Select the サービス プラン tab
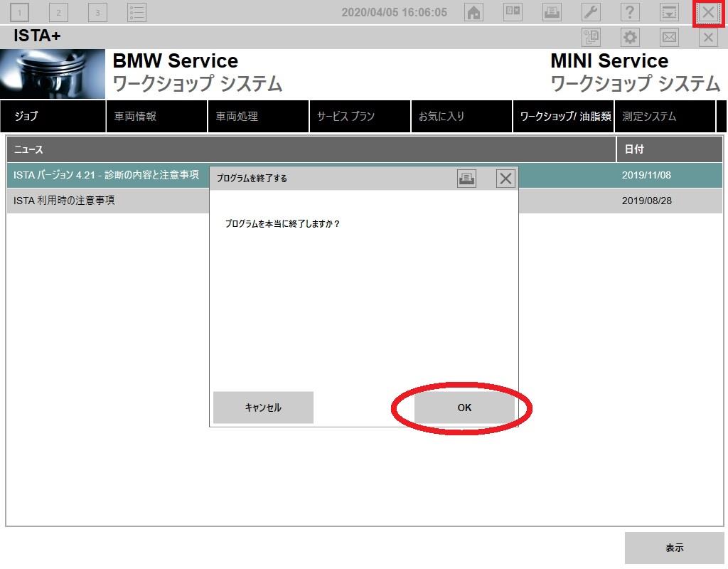The image size is (728, 569). (x=360, y=116)
